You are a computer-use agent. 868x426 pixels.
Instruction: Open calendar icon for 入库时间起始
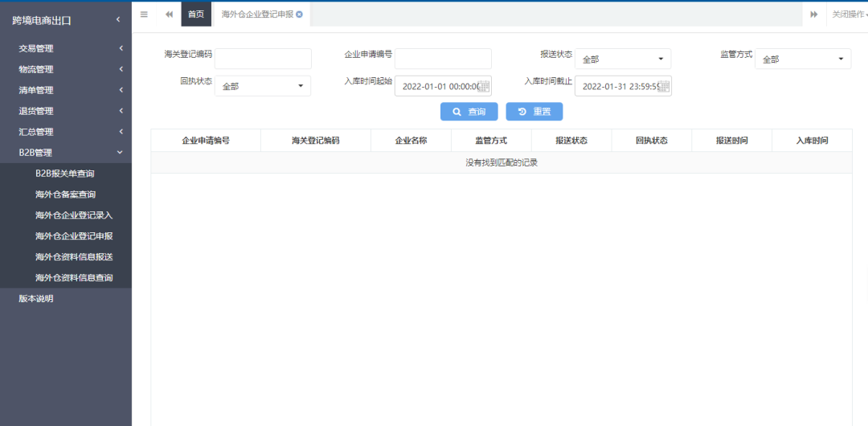point(484,86)
